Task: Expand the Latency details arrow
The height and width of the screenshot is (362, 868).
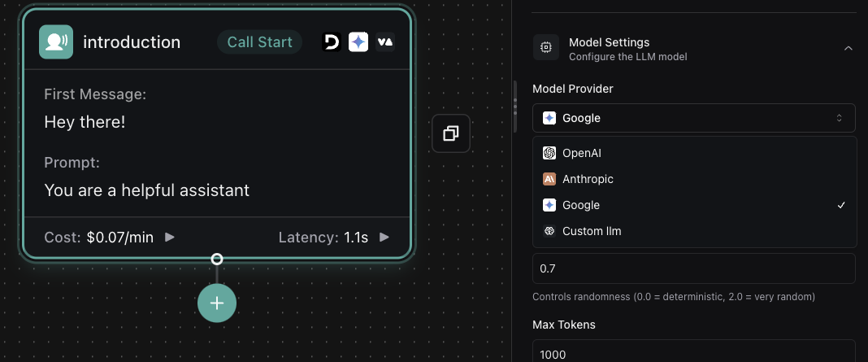Action: coord(384,238)
